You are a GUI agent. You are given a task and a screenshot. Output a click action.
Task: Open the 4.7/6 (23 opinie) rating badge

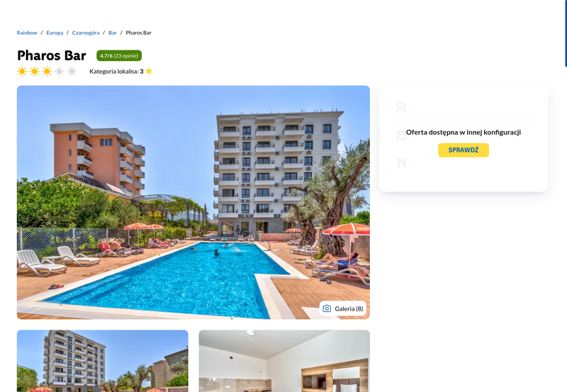119,56
